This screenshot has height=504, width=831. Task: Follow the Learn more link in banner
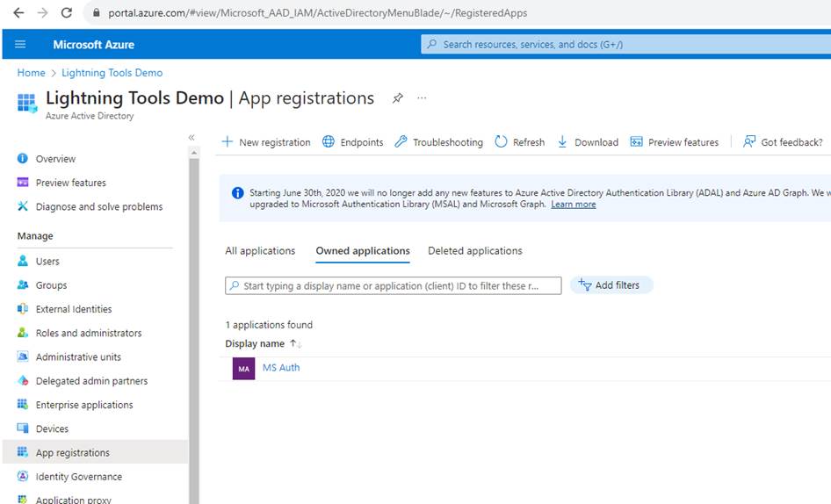pos(573,204)
